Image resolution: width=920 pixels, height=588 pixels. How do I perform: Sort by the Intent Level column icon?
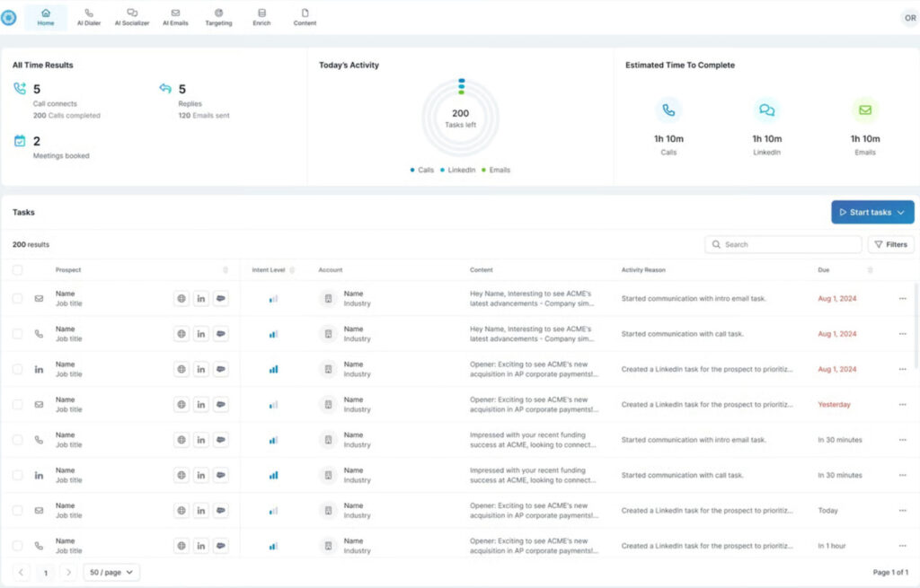click(292, 269)
